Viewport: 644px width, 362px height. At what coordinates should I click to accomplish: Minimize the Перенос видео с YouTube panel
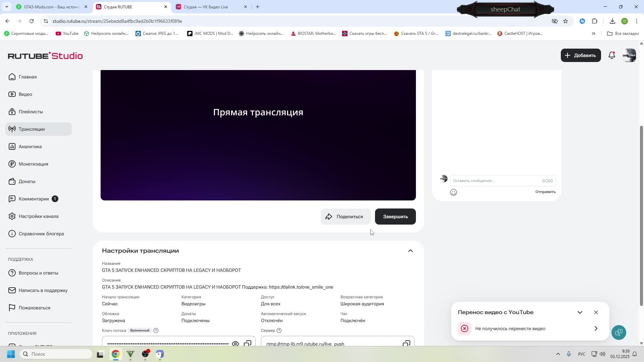pos(580,312)
